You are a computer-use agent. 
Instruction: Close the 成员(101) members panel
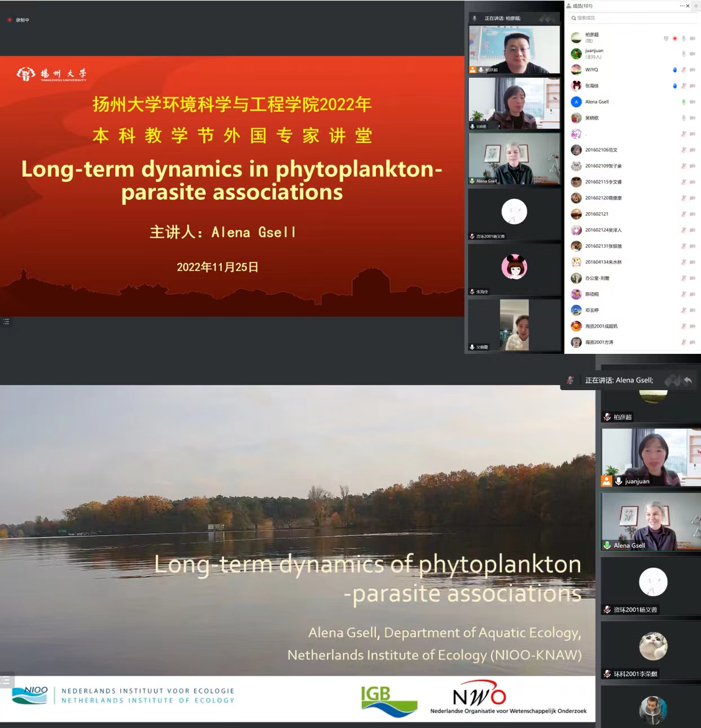[x=688, y=6]
